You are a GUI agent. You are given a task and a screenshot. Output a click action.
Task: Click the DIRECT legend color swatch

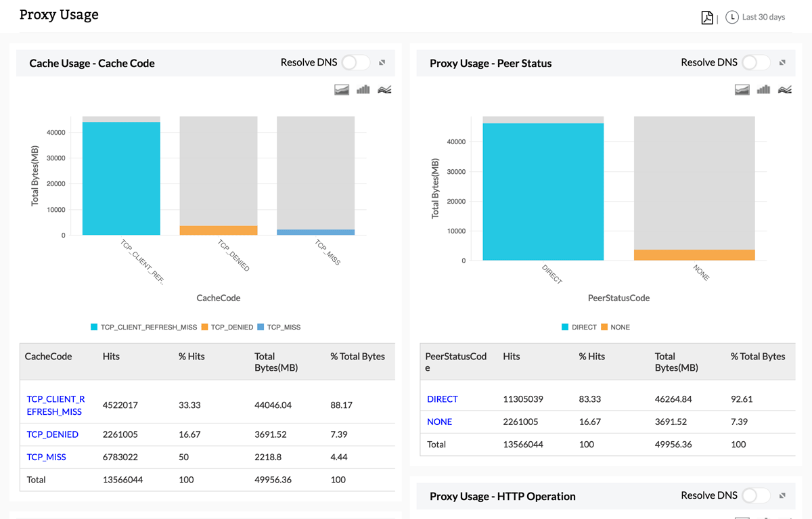coord(565,328)
